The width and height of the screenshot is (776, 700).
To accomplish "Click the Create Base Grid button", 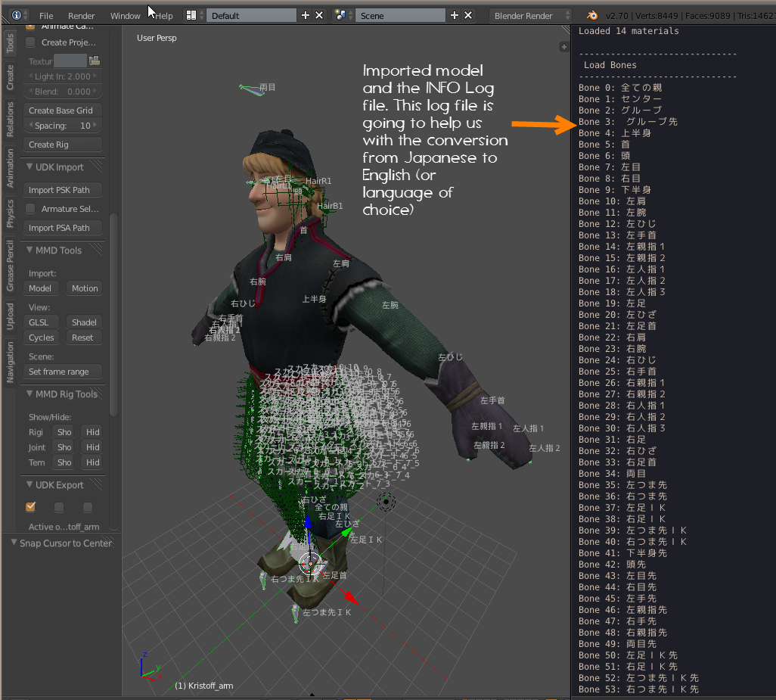I will pos(62,110).
